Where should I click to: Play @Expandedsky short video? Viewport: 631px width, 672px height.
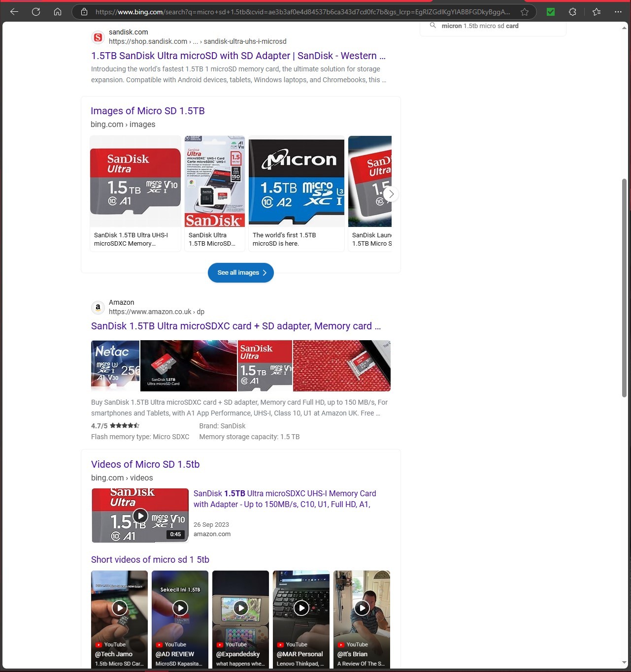click(241, 619)
